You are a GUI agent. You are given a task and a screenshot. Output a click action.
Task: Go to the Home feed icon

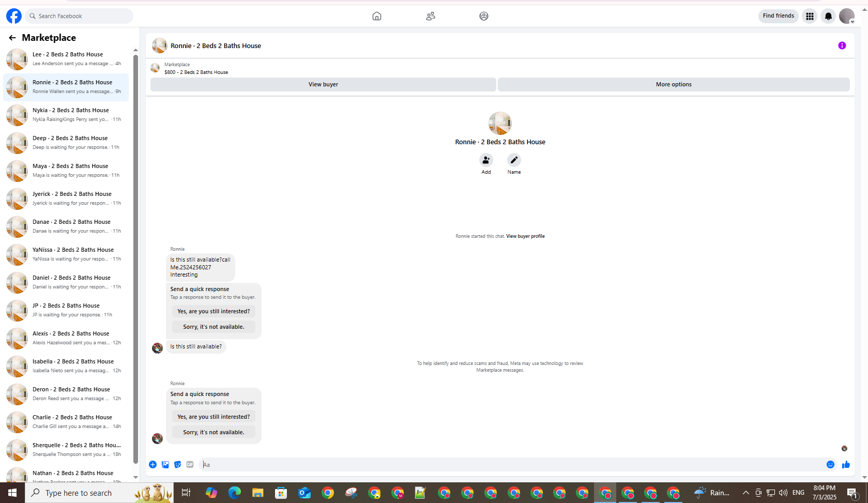[x=377, y=16]
